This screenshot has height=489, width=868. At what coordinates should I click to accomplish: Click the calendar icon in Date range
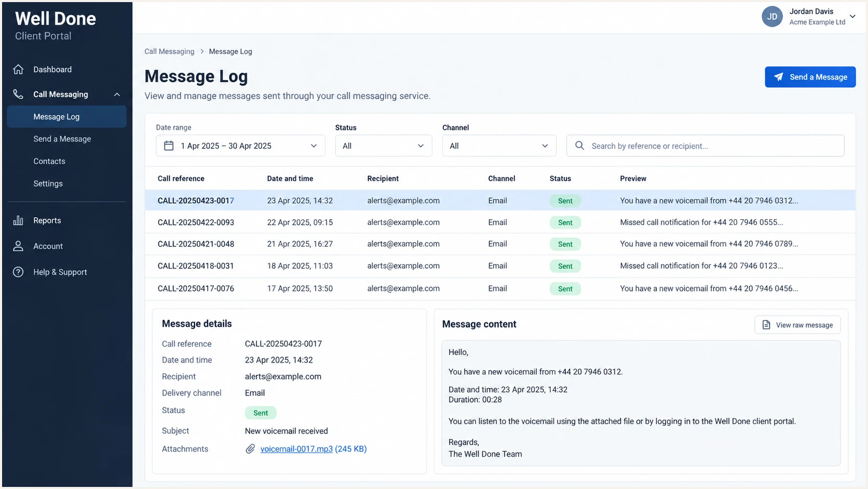point(169,146)
